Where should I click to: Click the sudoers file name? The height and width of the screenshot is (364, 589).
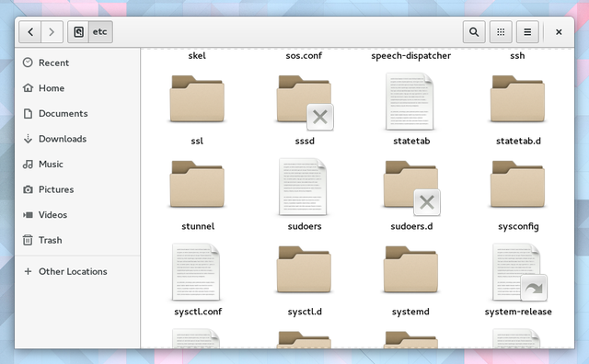[x=305, y=226]
